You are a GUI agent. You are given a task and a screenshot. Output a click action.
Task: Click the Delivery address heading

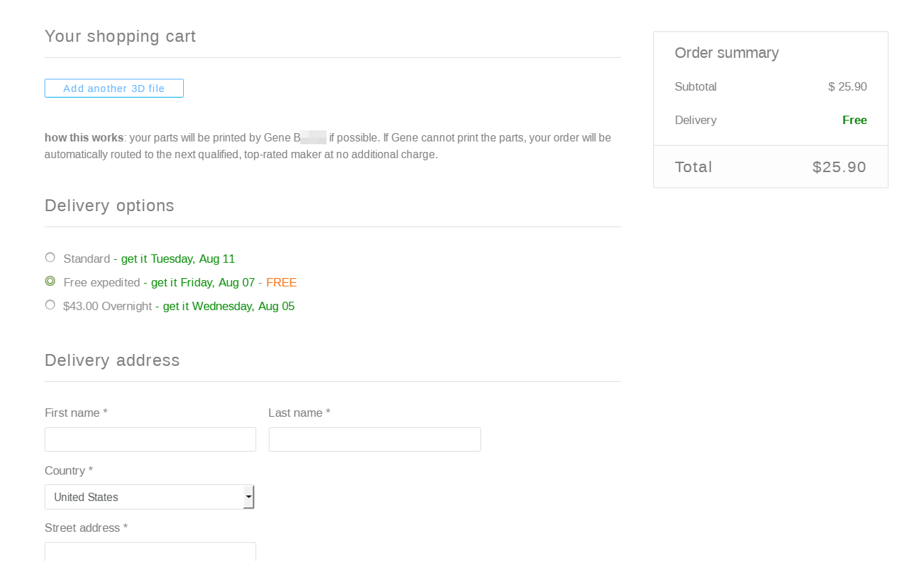tap(112, 360)
